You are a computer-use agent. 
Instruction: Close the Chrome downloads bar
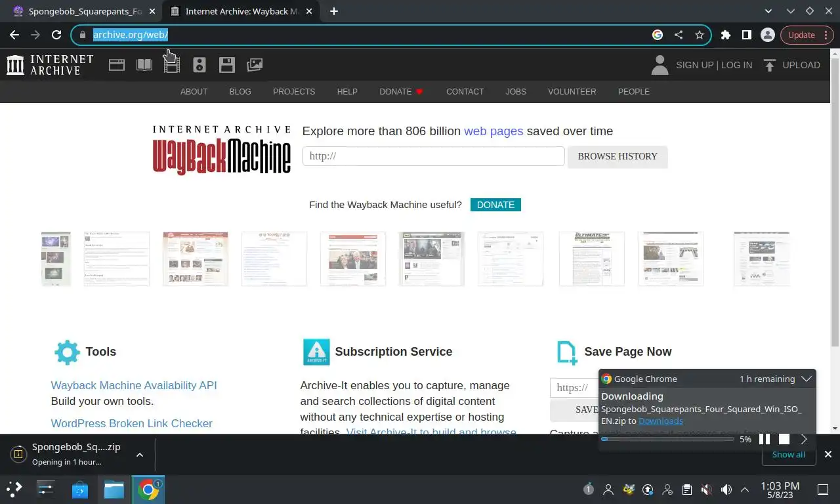(828, 454)
